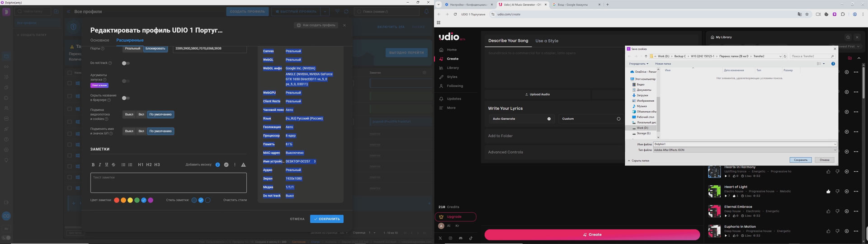868x244 pixels.
Task: Click the note text input area
Action: pyautogui.click(x=169, y=183)
